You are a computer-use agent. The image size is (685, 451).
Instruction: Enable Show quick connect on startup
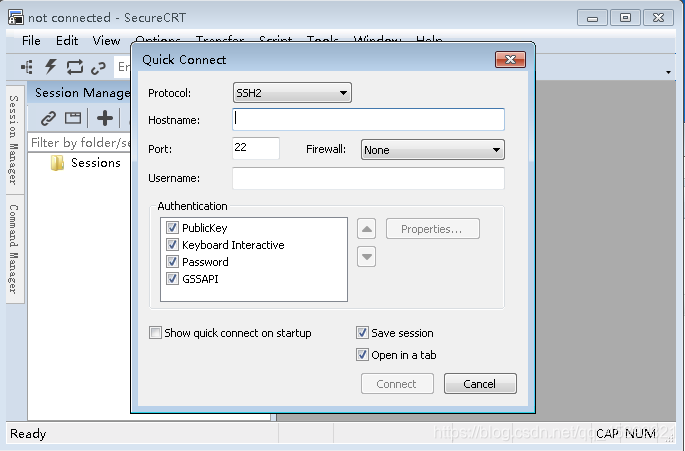tap(156, 333)
